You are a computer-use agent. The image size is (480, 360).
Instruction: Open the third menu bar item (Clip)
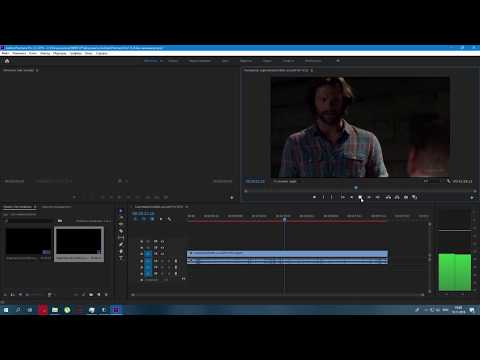(33, 53)
